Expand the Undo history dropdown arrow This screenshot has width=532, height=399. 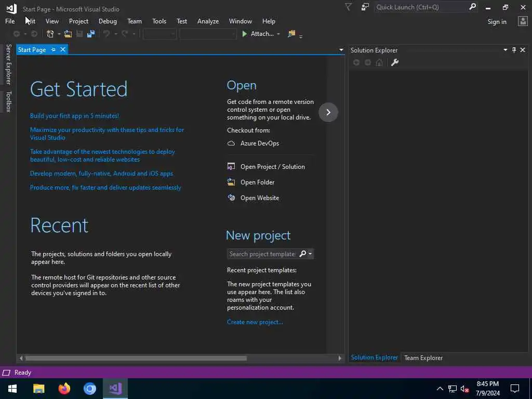[115, 34]
